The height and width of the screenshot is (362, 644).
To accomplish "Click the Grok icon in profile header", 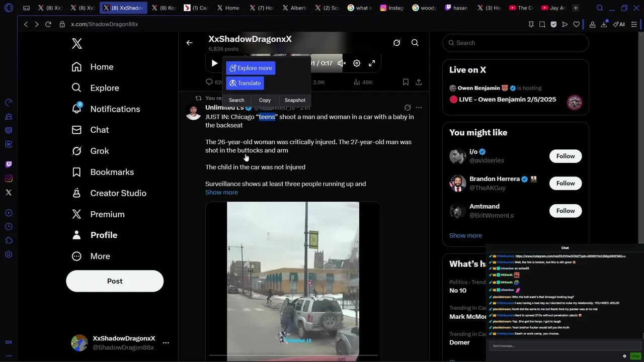I will (x=397, y=43).
